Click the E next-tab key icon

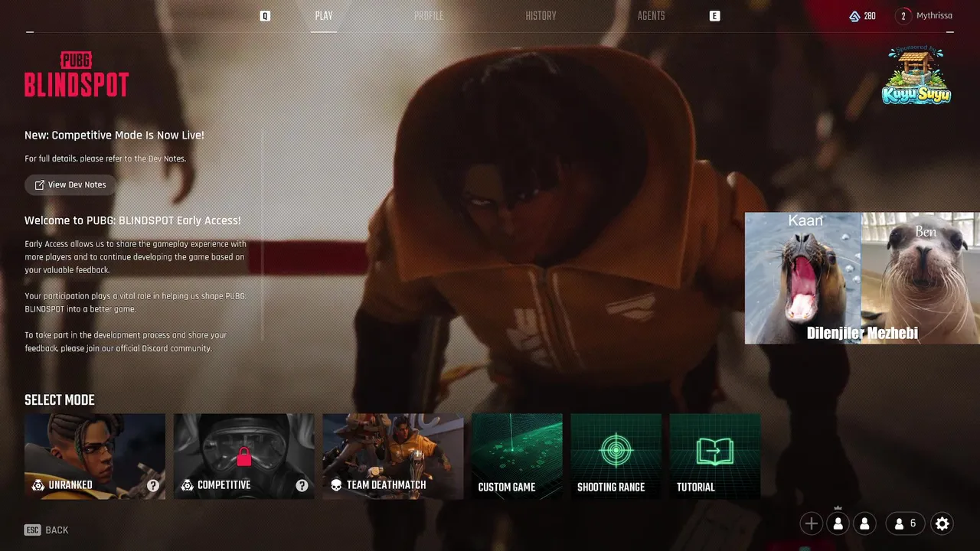(x=714, y=16)
